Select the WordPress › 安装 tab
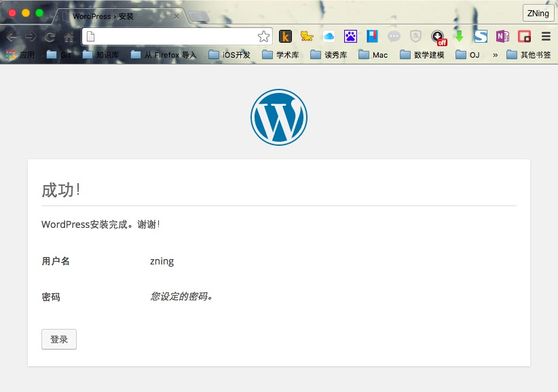This screenshot has width=558, height=392. click(x=119, y=16)
